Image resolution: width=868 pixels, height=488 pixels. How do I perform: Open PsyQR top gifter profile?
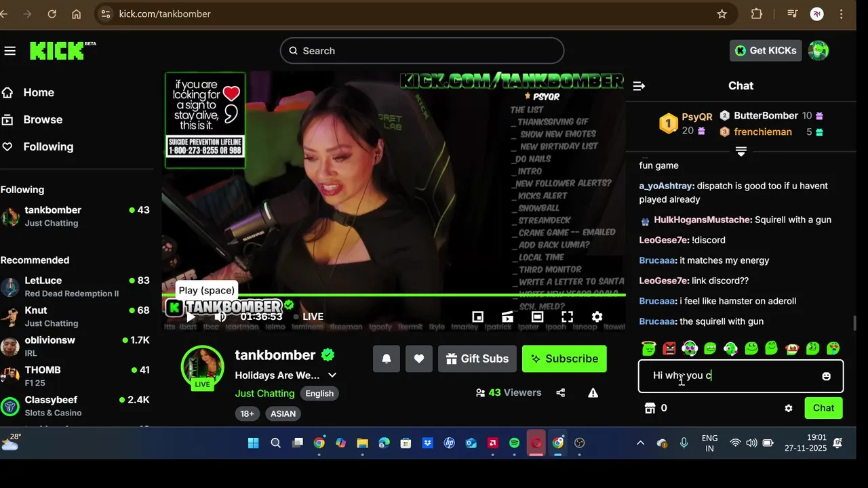pyautogui.click(x=697, y=117)
